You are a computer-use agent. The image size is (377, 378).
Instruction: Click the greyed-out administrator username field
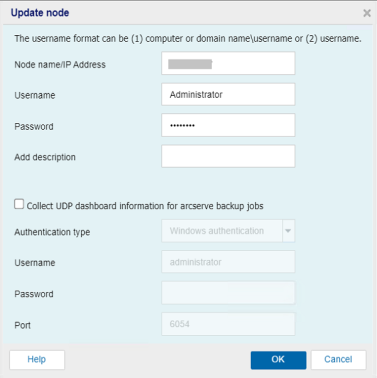point(228,262)
